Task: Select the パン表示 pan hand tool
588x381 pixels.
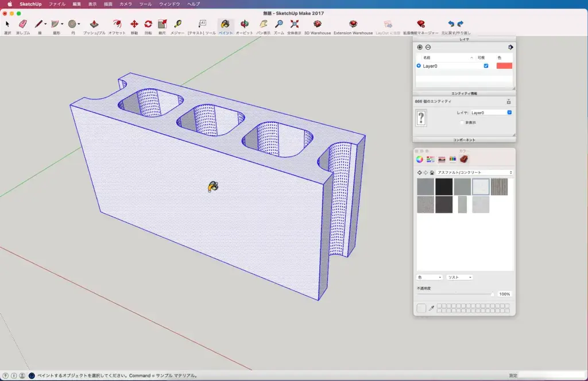Action: coord(263,24)
